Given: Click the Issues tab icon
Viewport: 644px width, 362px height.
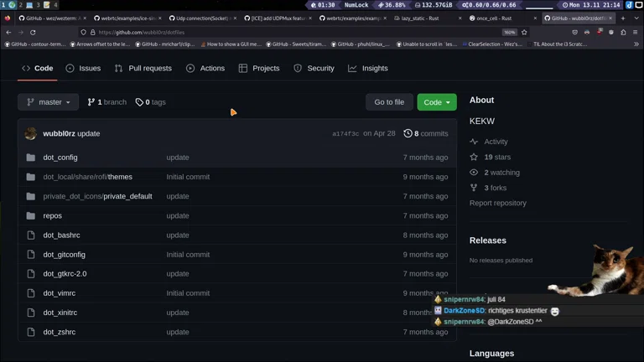Looking at the screenshot, I should tap(70, 68).
